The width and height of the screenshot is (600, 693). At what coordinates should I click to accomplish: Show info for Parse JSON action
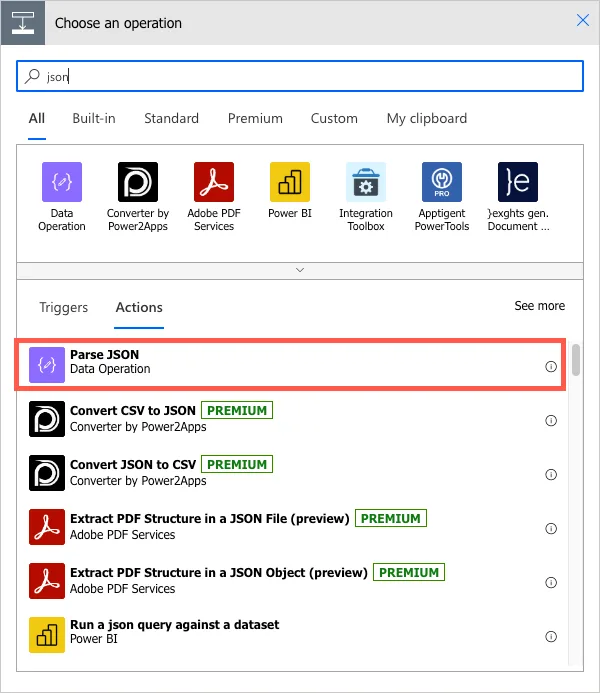click(x=551, y=366)
